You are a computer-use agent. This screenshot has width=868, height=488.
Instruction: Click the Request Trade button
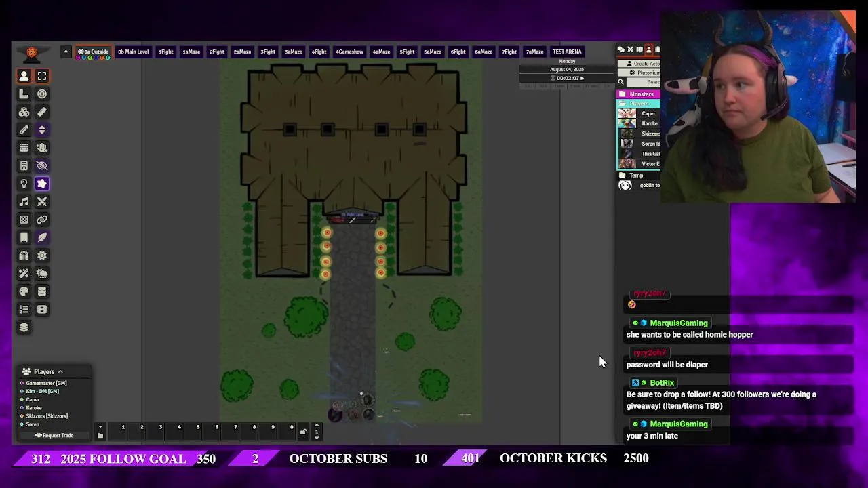(x=54, y=435)
